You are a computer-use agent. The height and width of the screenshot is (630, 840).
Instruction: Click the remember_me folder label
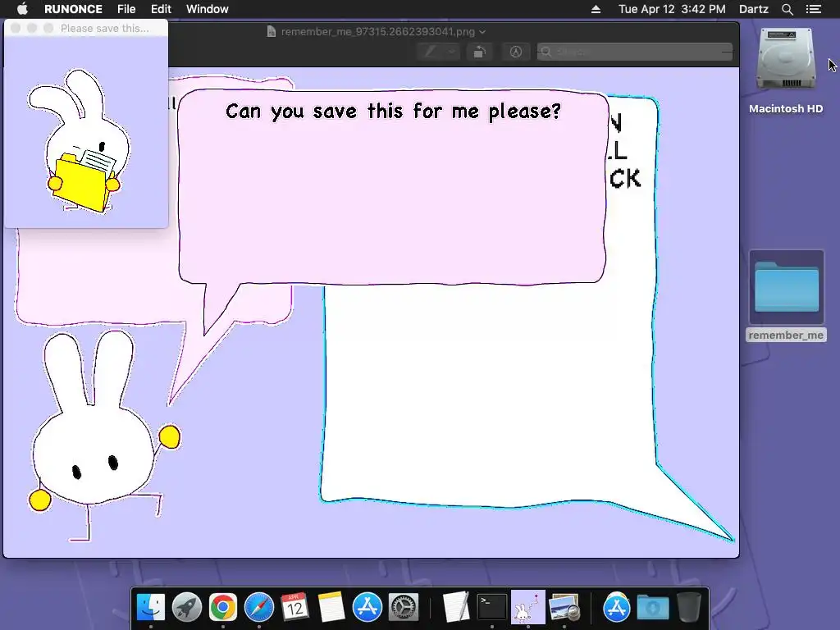786,336
